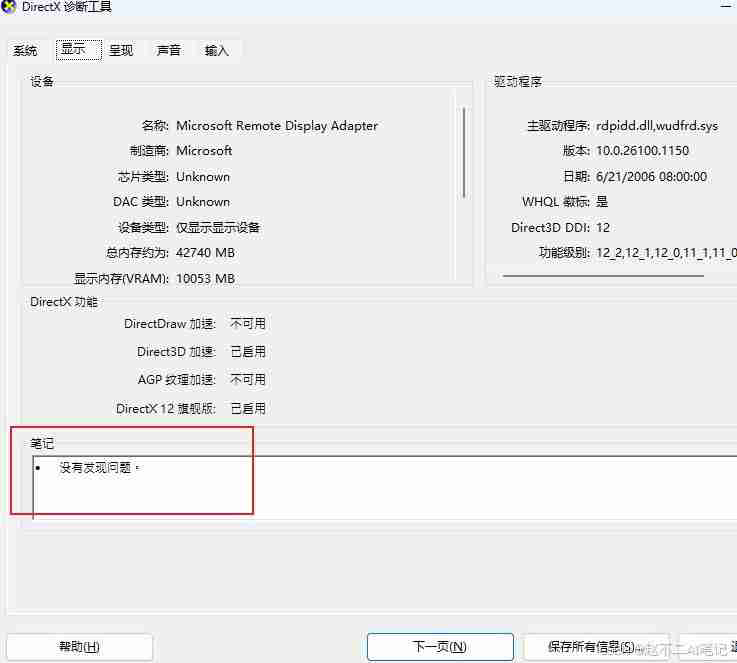This screenshot has width=737, height=663.
Task: Click date 6/21/2006 08:00:00
Action: click(x=651, y=177)
